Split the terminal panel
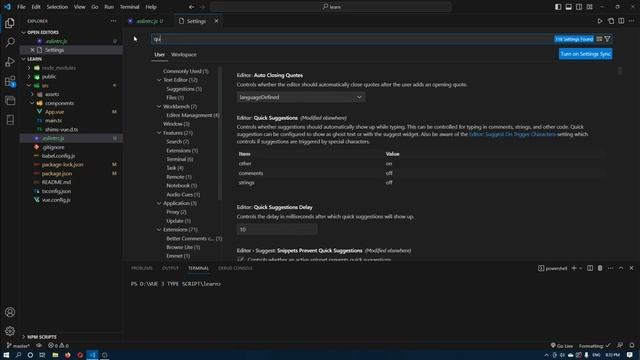The image size is (640, 360). 590,268
